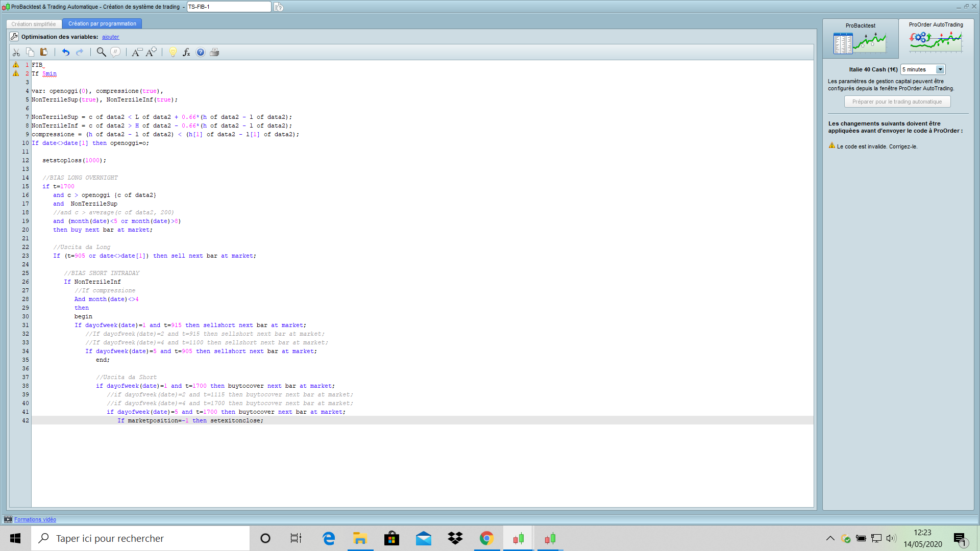The height and width of the screenshot is (551, 980).
Task: Click the paste clipboard icon
Action: [44, 52]
